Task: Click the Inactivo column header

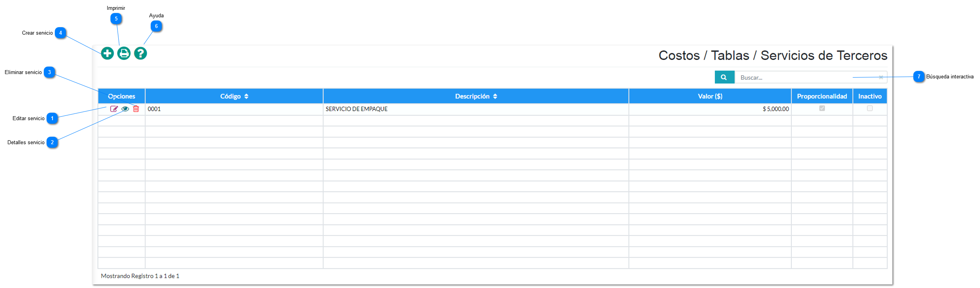Action: coord(870,96)
